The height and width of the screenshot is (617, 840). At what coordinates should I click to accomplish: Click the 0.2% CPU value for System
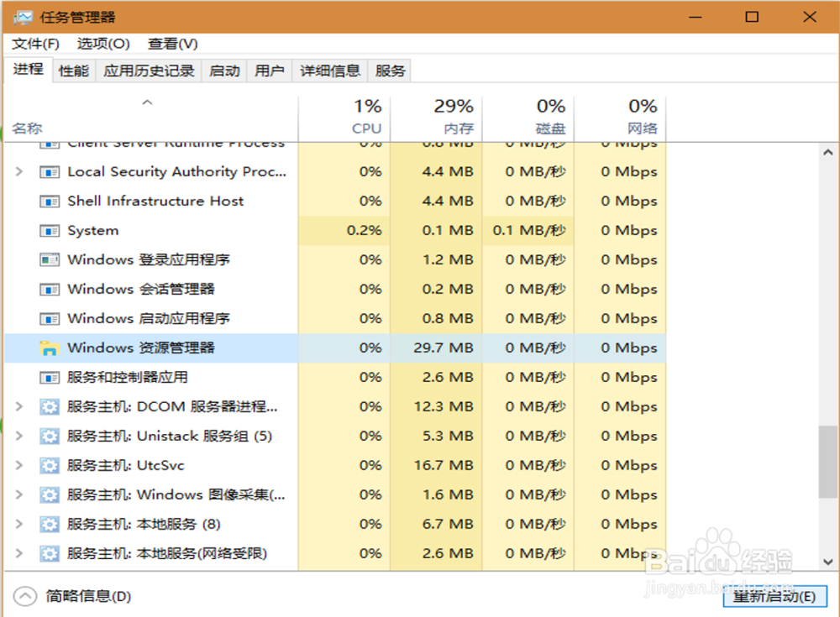365,231
